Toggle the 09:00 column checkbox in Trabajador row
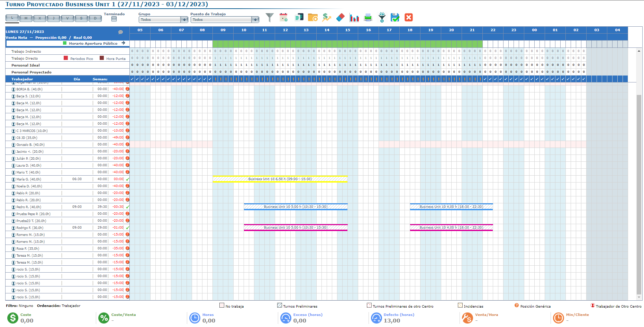Viewport: 644px width, 327px height. tap(215, 79)
